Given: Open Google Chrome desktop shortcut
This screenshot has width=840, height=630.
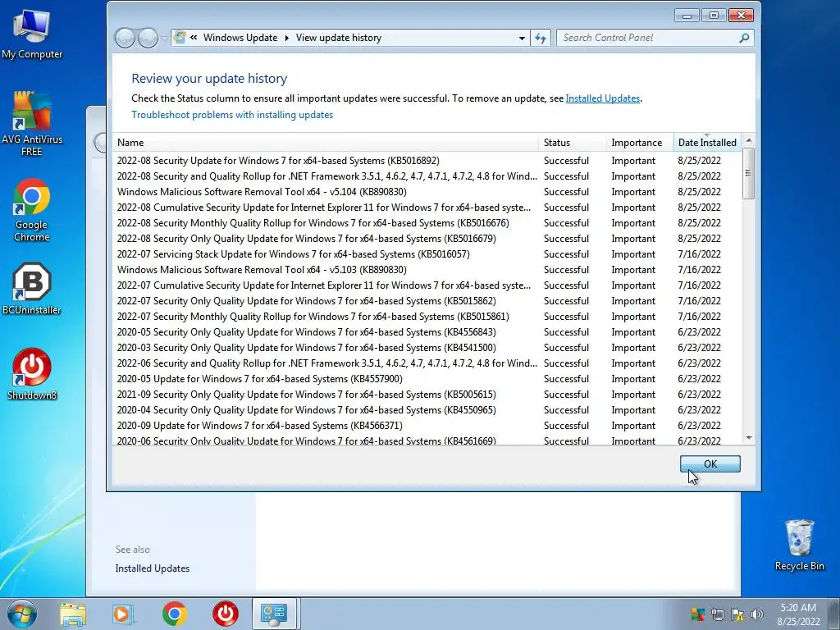Looking at the screenshot, I should (32, 210).
